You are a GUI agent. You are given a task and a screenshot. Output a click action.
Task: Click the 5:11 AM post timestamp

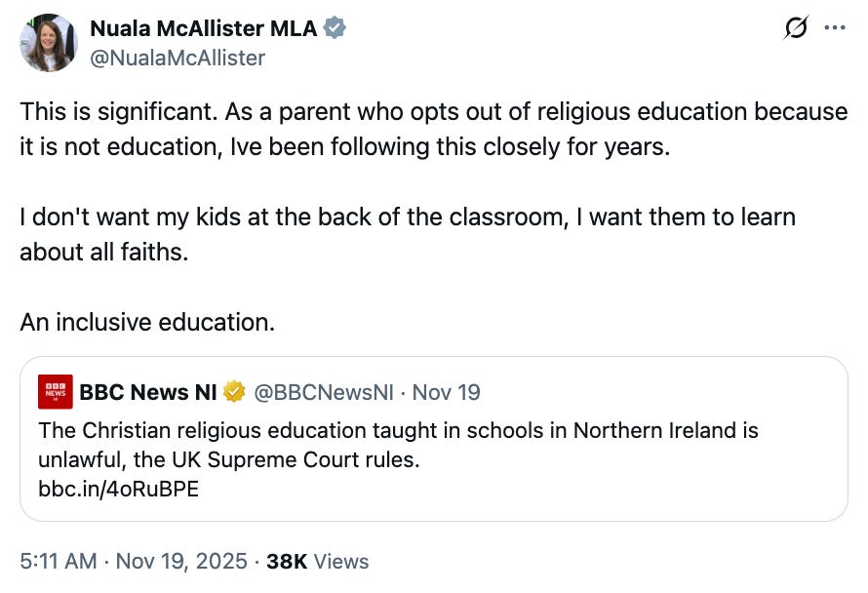coord(59,561)
